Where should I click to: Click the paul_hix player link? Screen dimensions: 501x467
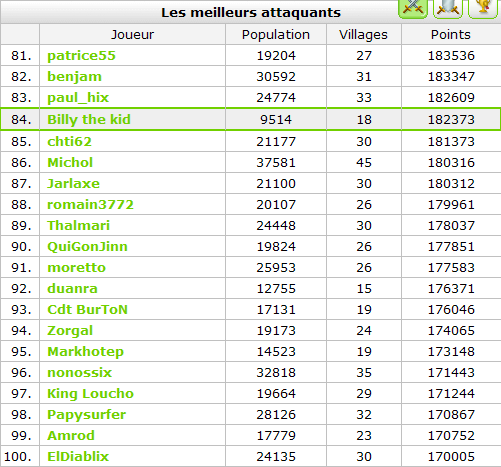click(78, 97)
